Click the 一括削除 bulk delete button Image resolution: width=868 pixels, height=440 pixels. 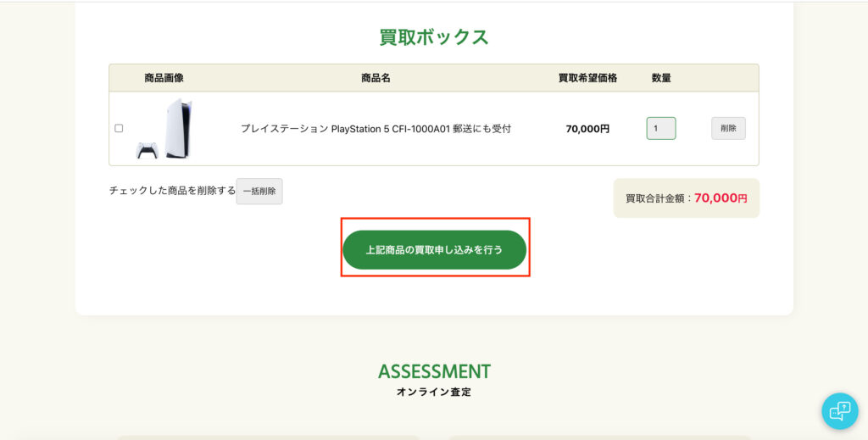259,191
